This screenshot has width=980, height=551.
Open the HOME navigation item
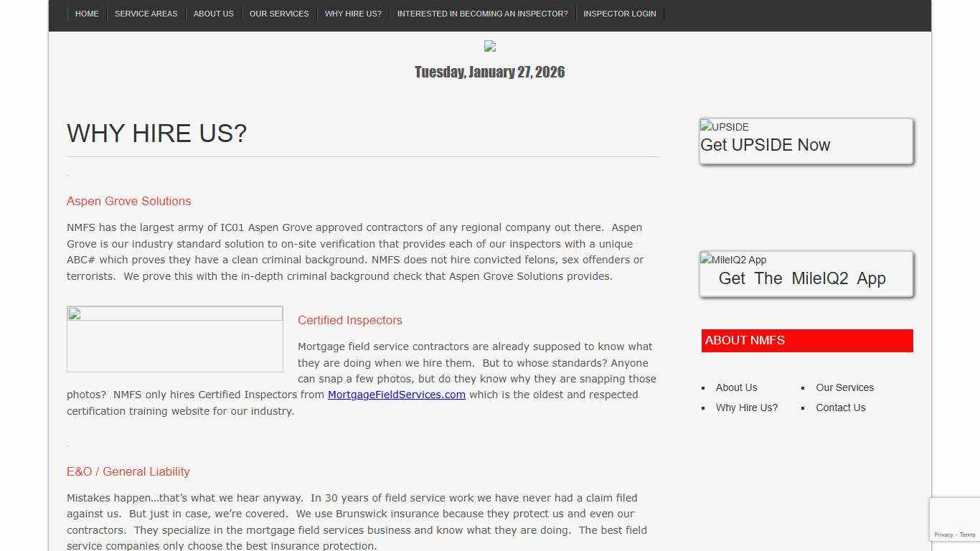click(87, 13)
